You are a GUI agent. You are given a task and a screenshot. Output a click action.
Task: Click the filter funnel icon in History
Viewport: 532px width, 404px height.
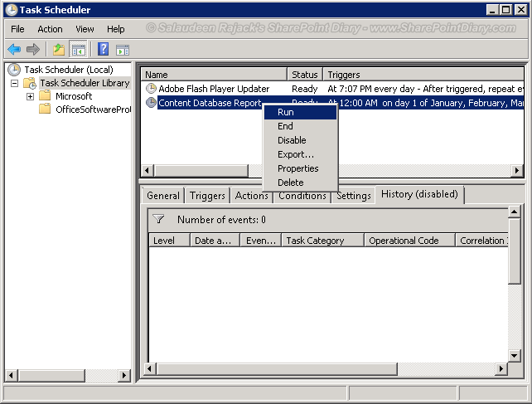tap(158, 219)
